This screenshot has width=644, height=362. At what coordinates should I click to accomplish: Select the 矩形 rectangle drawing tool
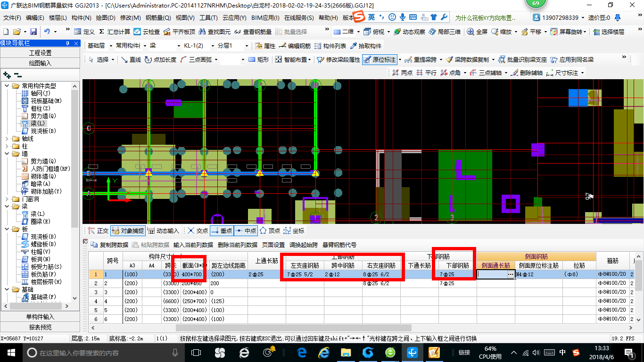click(258, 59)
